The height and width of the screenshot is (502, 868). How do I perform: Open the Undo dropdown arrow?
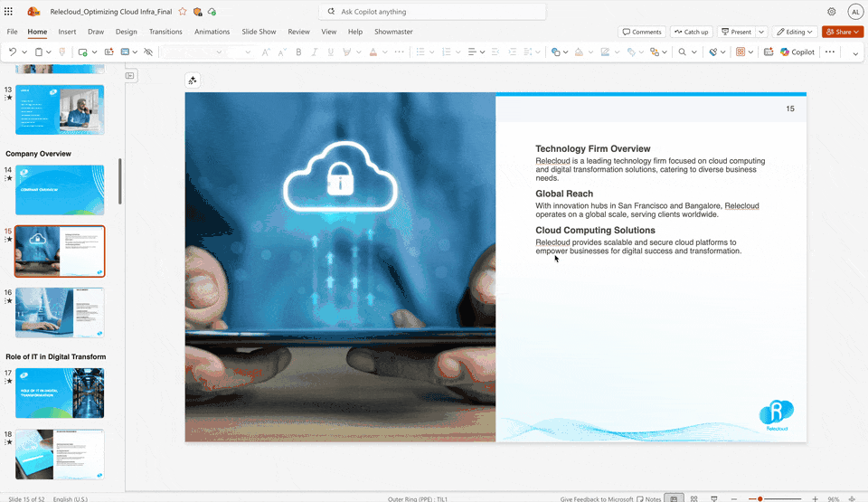point(24,52)
